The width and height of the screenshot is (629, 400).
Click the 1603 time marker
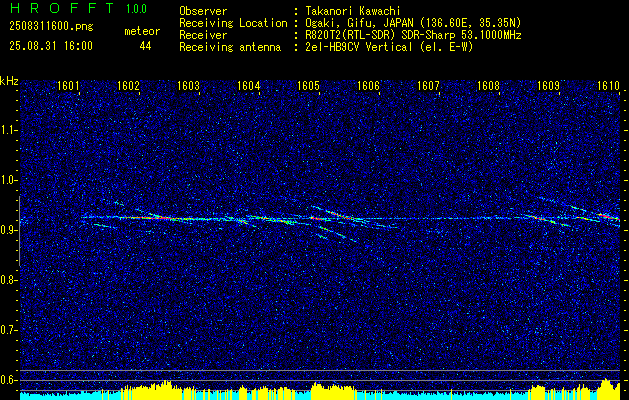(188, 85)
